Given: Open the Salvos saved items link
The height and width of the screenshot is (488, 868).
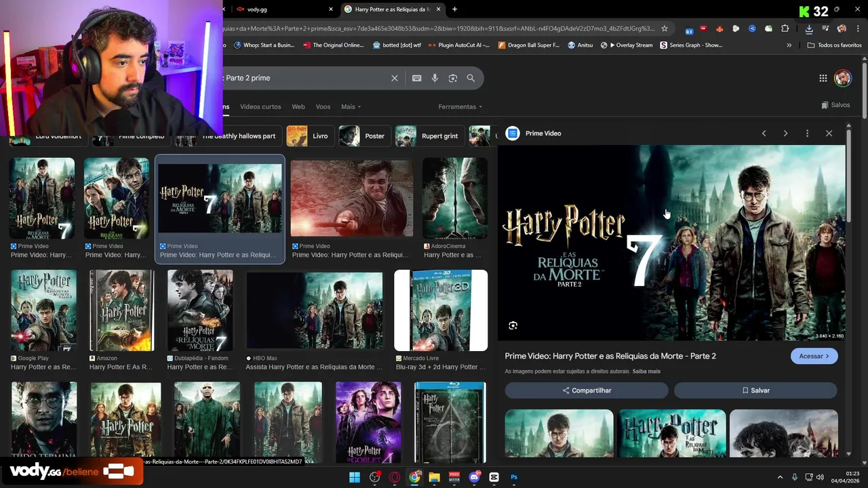Looking at the screenshot, I should coord(835,105).
